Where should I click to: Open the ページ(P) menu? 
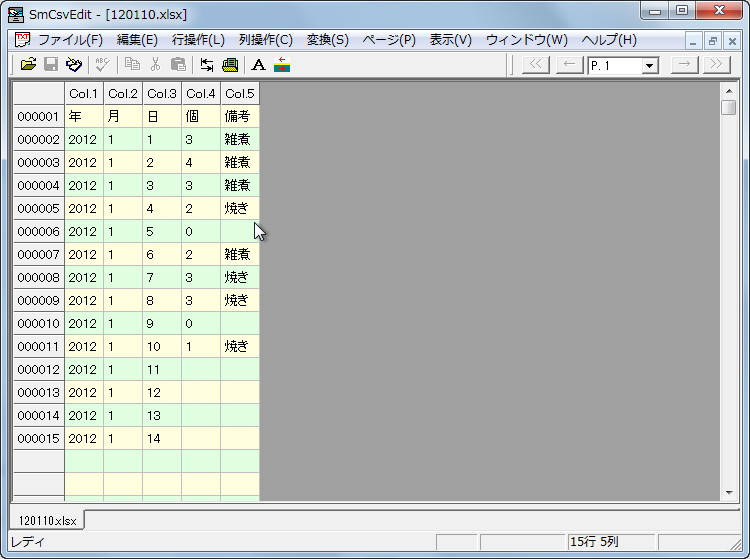pos(389,40)
